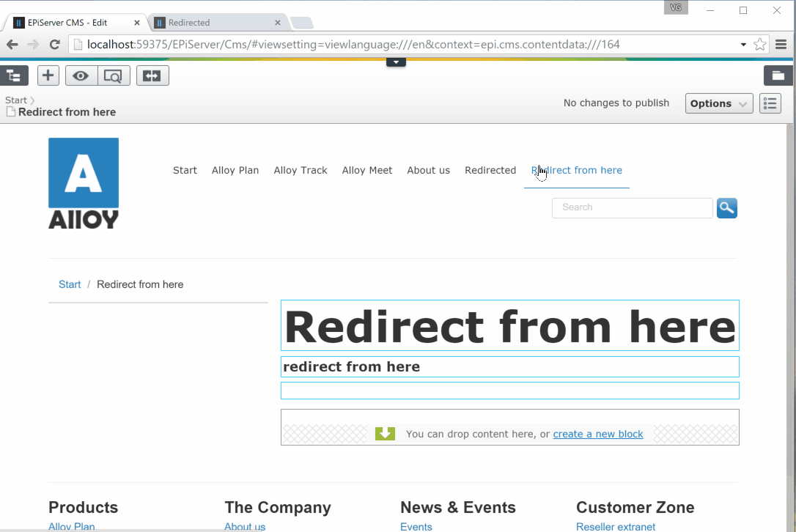Toggle the eye preview mode button

81,75
